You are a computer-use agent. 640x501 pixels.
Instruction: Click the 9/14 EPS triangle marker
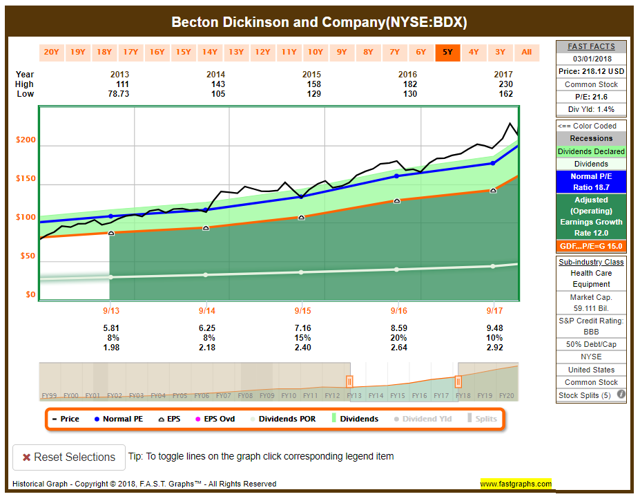point(206,228)
